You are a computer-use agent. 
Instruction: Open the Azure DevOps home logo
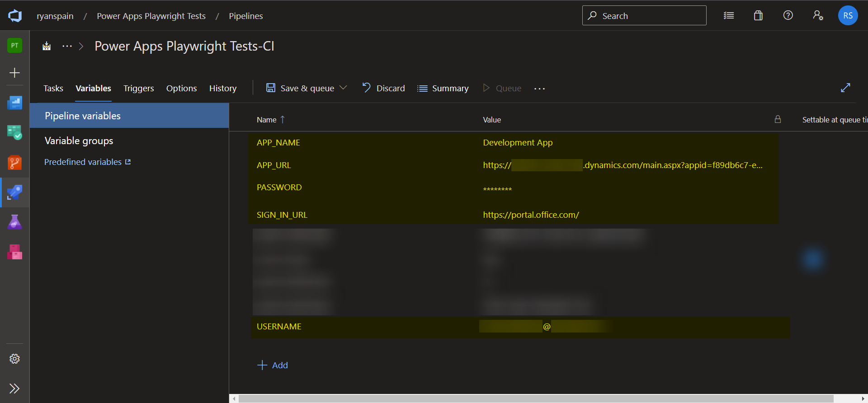pos(14,16)
